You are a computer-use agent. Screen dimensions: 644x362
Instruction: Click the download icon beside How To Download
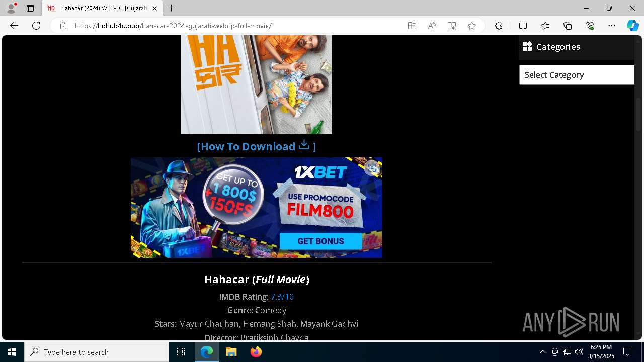click(304, 145)
